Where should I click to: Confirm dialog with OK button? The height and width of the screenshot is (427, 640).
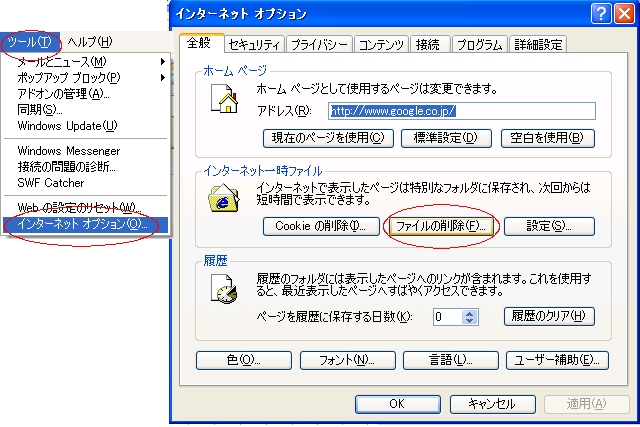point(398,404)
